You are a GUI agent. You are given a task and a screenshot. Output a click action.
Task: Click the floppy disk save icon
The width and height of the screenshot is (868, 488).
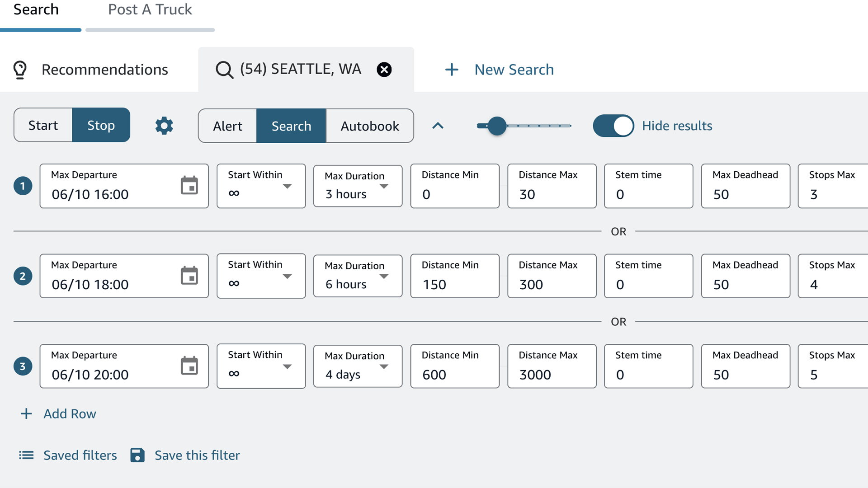point(137,455)
